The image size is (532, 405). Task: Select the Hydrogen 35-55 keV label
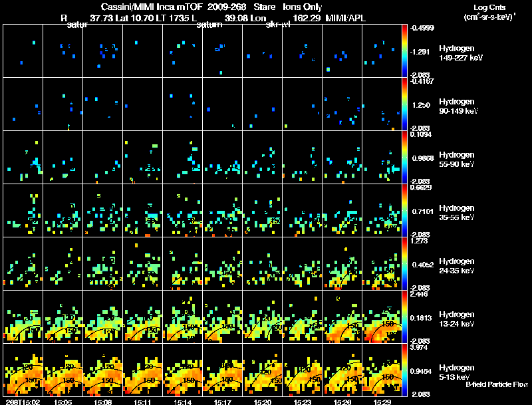(x=459, y=213)
